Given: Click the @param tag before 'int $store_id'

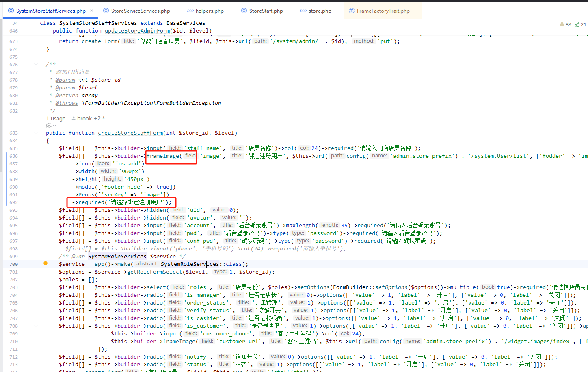Looking at the screenshot, I should click(65, 80).
